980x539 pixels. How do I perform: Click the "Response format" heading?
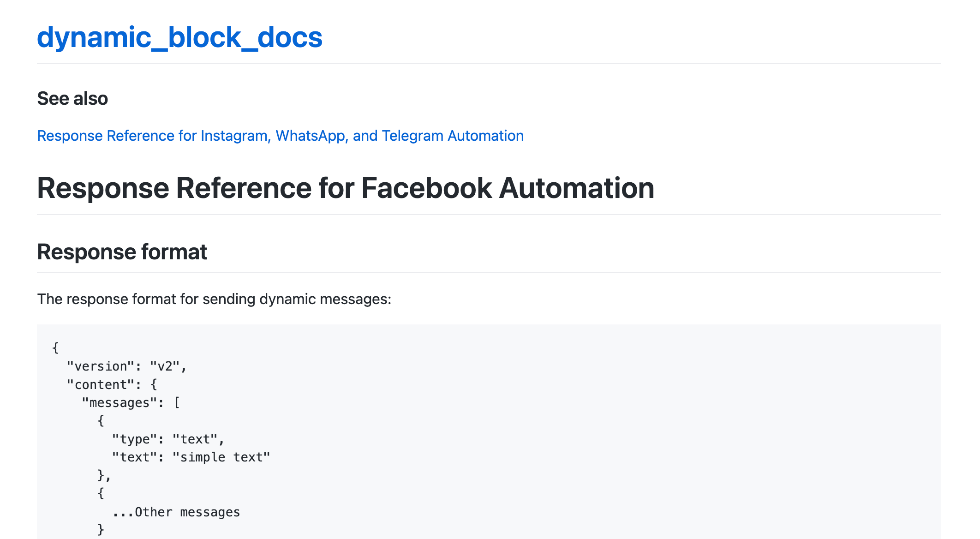122,252
